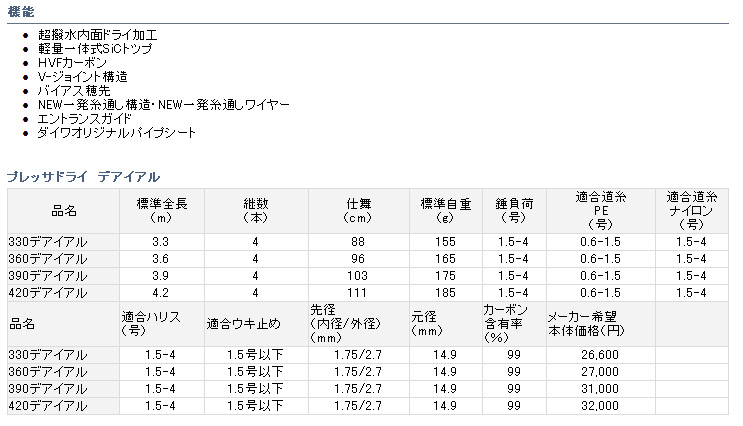The image size is (743, 426).
Task: Click the ブレッサドライ デアイアル table title
Action: [83, 177]
